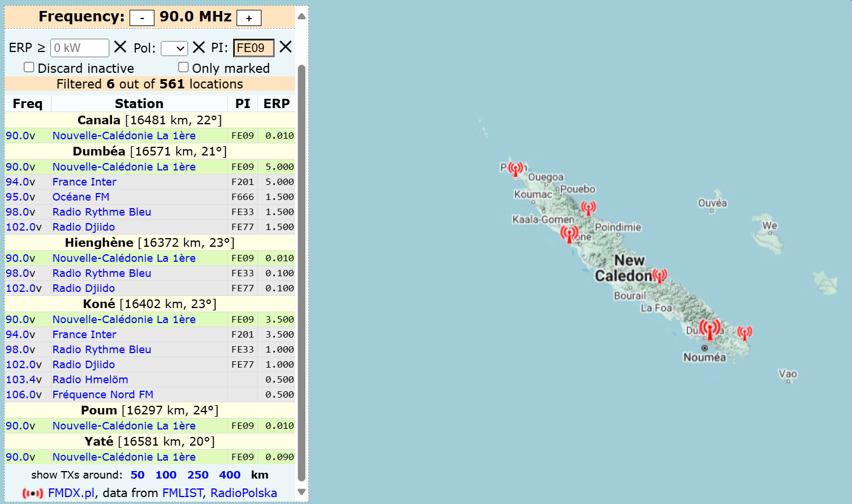Image resolution: width=852 pixels, height=504 pixels.
Task: Click the Canala transmitter marker on map
Action: [659, 276]
